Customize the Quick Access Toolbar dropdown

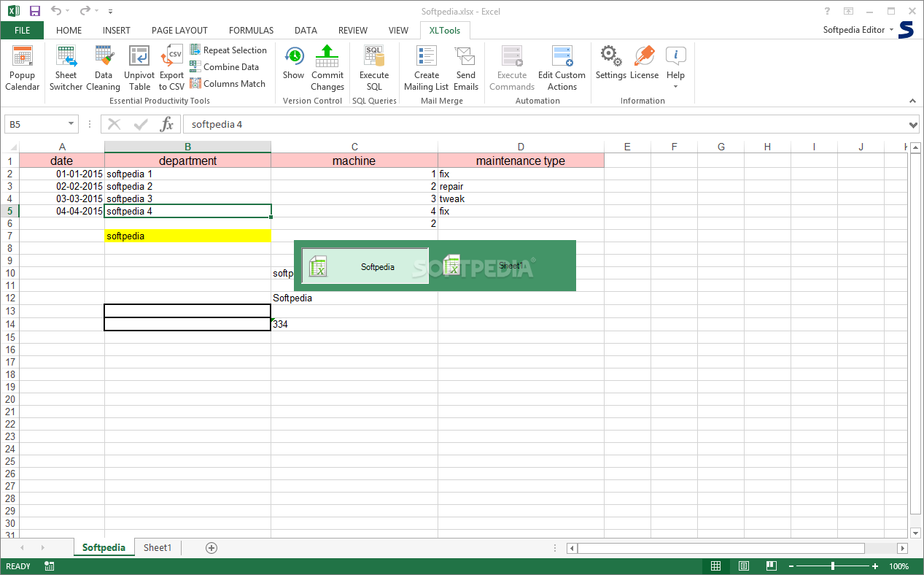(110, 12)
